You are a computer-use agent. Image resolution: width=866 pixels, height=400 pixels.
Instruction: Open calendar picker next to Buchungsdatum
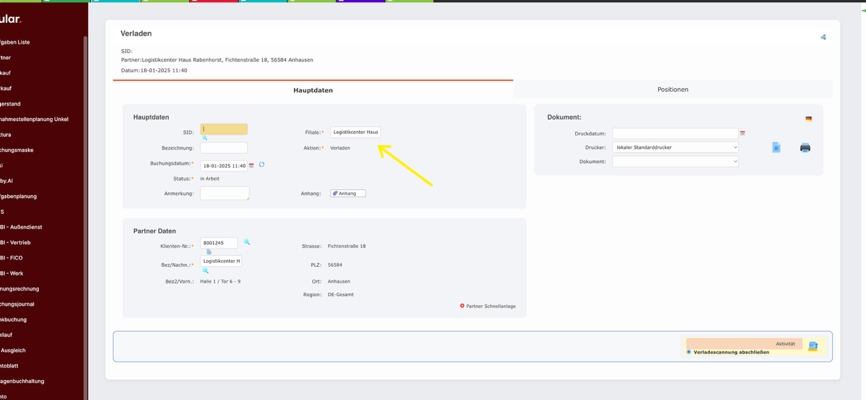[x=252, y=166]
